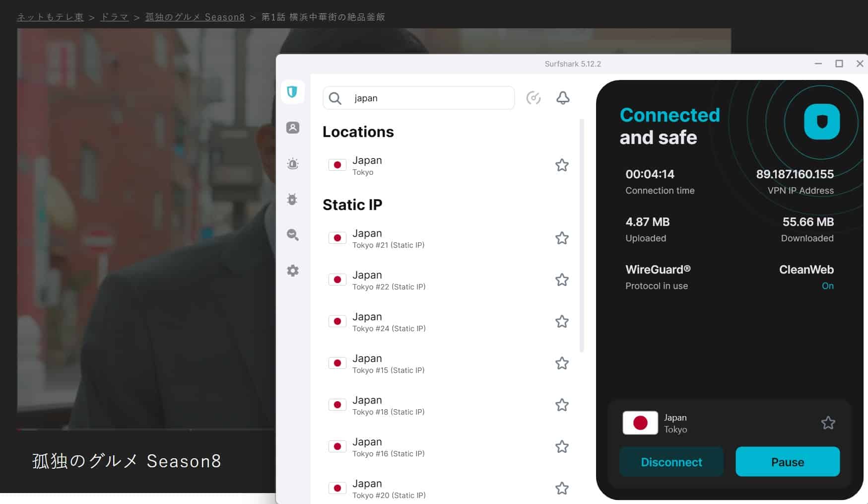Click the 4.87 MB Uploaded value
This screenshot has width=868, height=504.
[x=647, y=222]
